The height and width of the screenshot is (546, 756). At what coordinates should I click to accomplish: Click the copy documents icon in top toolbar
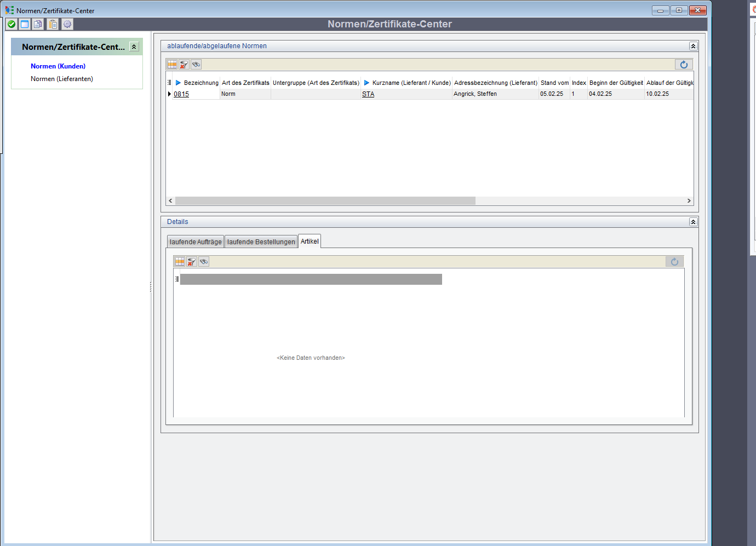pos(38,24)
